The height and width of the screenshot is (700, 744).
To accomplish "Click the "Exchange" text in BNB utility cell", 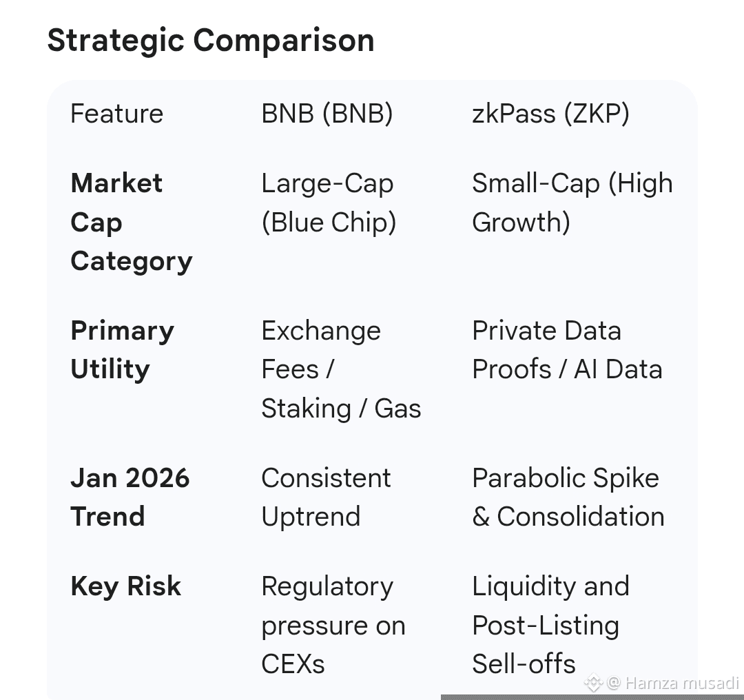I will click(x=321, y=331).
